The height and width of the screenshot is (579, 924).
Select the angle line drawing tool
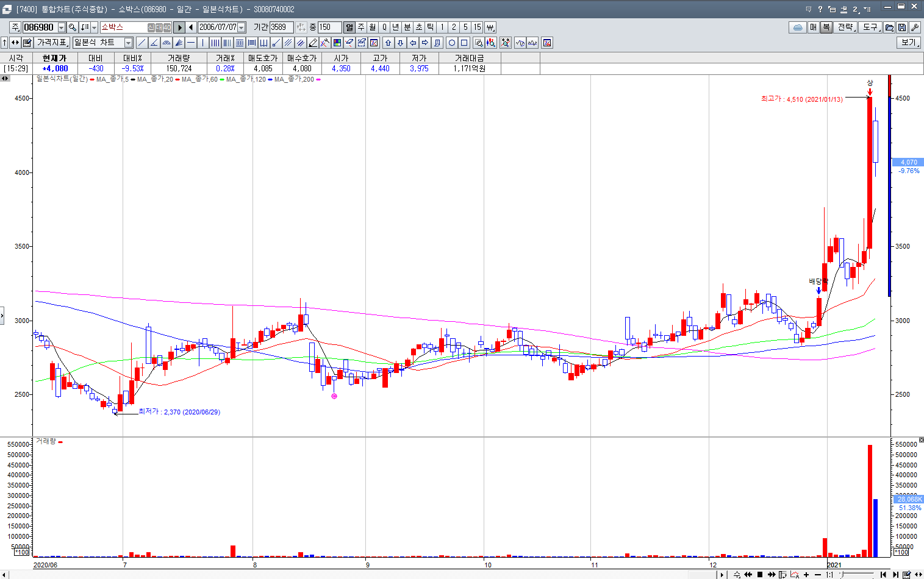(x=154, y=43)
